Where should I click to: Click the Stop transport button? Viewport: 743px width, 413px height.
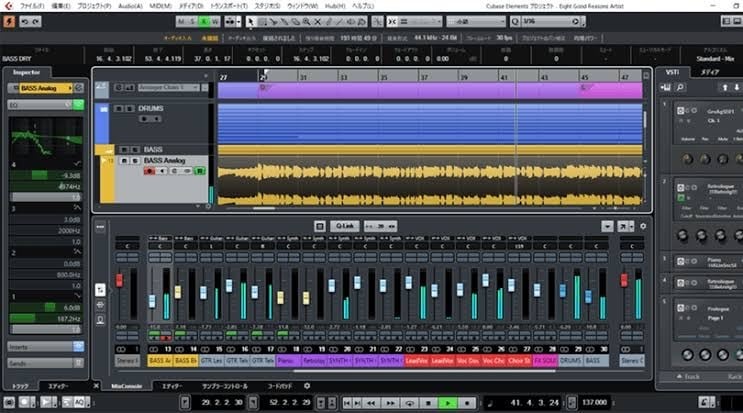(x=428, y=403)
